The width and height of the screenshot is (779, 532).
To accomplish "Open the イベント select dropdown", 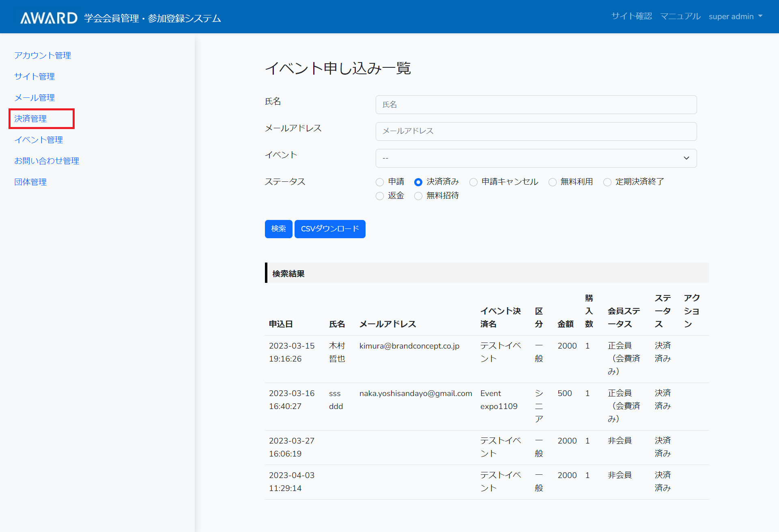I will 536,158.
